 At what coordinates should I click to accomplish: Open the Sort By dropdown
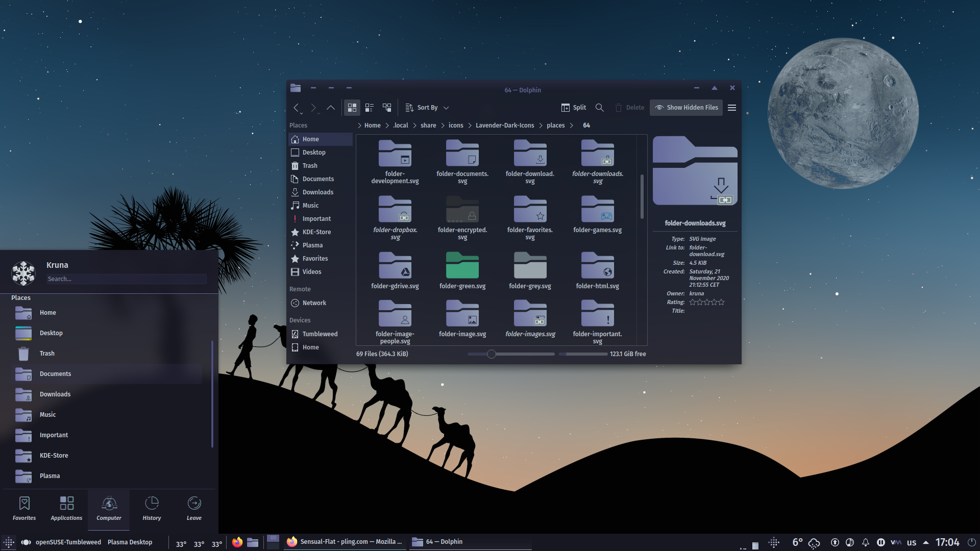click(x=427, y=108)
